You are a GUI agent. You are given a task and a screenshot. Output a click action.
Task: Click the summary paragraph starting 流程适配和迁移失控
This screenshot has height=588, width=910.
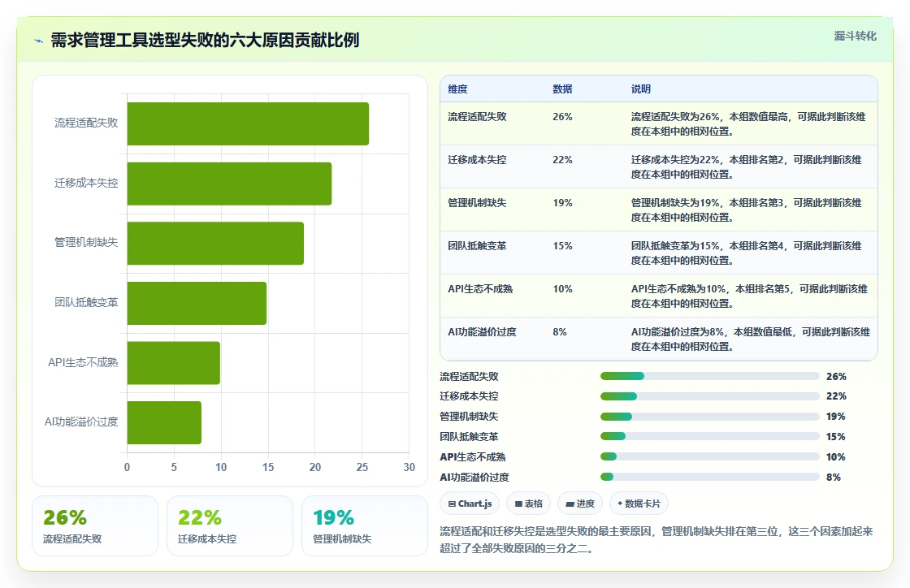tap(656, 540)
